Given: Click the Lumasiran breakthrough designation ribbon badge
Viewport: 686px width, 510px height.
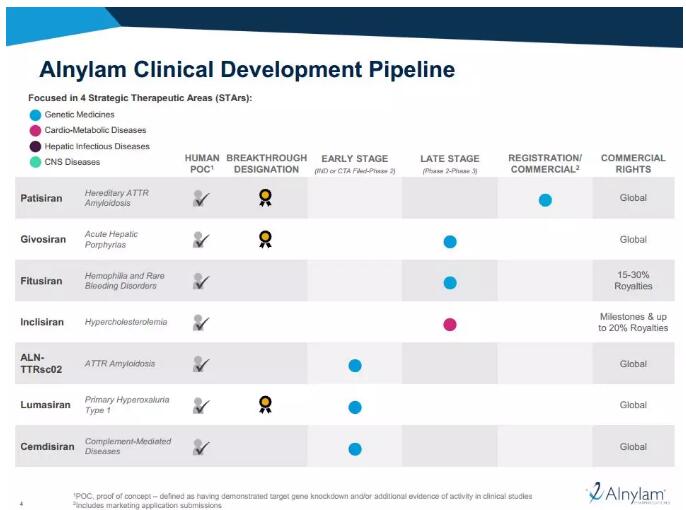Looking at the screenshot, I should tap(265, 404).
